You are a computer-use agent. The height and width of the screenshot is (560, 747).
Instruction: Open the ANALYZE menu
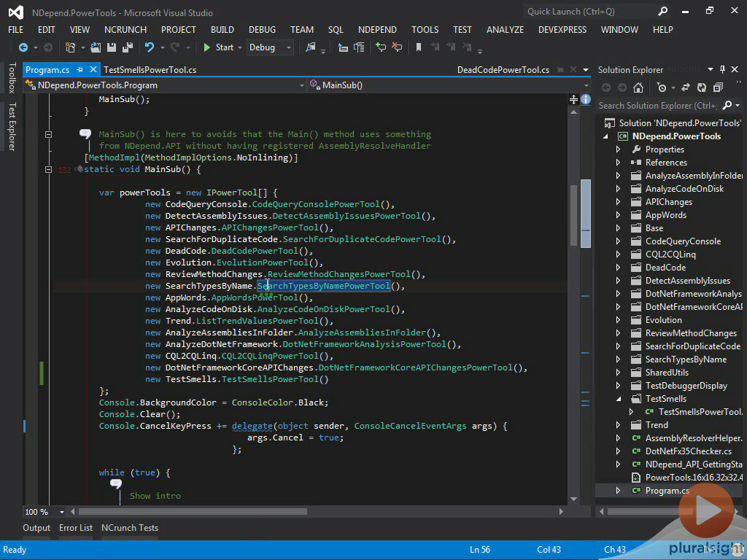click(505, 29)
